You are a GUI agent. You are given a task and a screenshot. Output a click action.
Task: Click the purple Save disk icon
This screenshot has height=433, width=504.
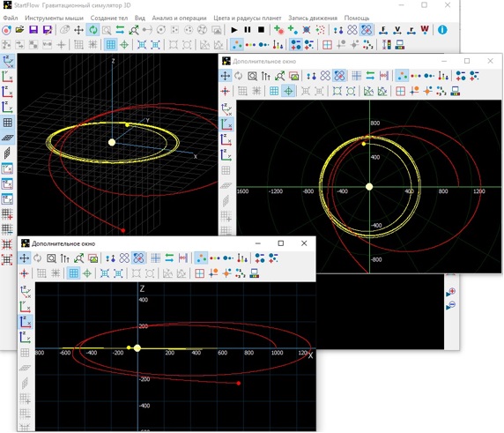pos(33,30)
